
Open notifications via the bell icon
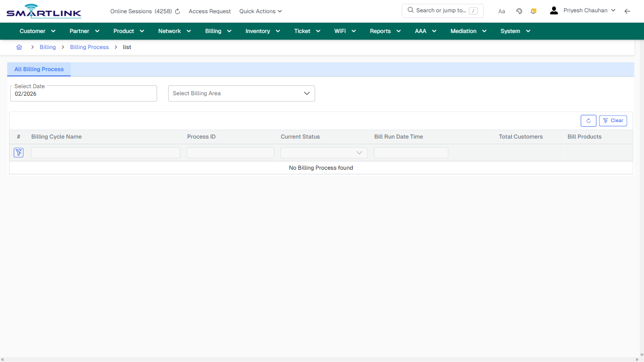point(533,10)
